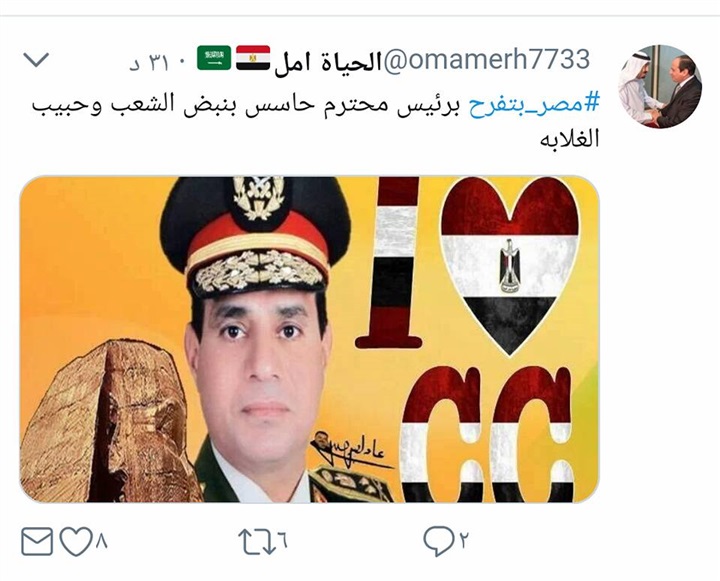Click the tweet text starting with برئيس محترم
Image resolution: width=720 pixels, height=581 pixels.
click(x=246, y=105)
